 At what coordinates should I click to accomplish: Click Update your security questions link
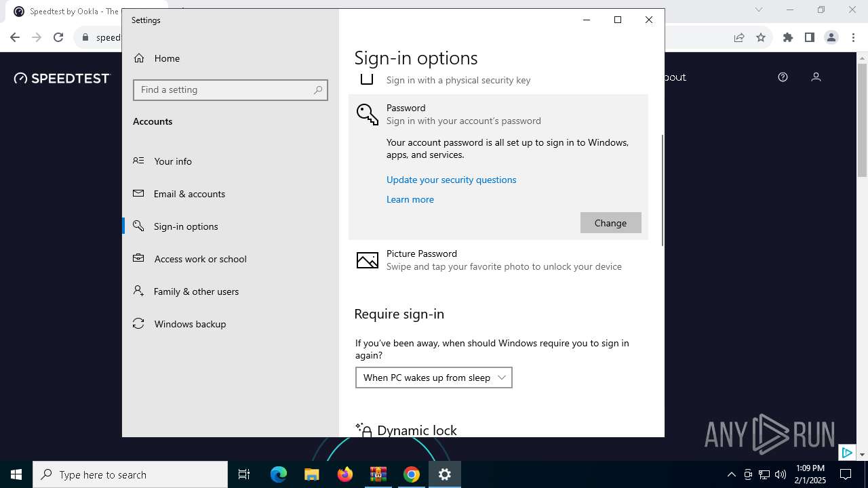[451, 180]
